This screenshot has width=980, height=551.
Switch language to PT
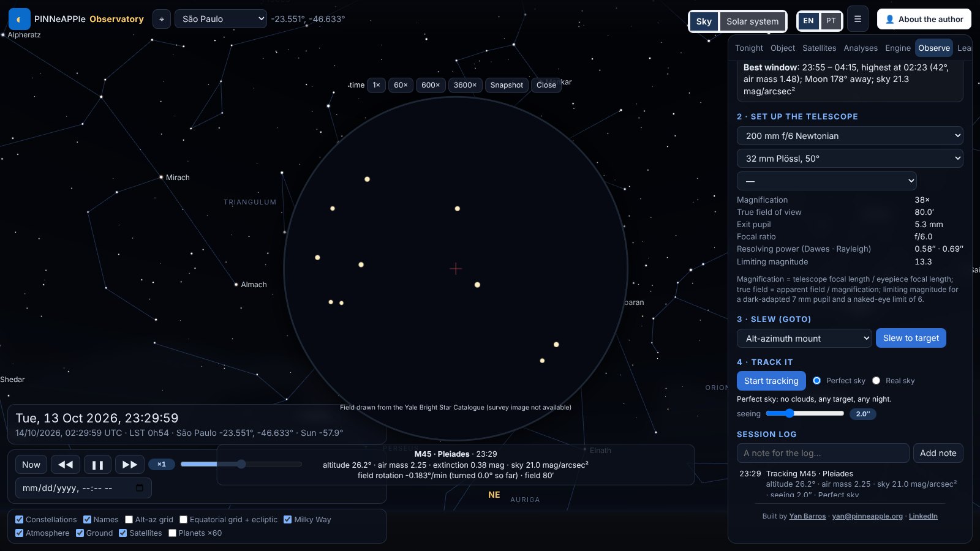(x=831, y=21)
